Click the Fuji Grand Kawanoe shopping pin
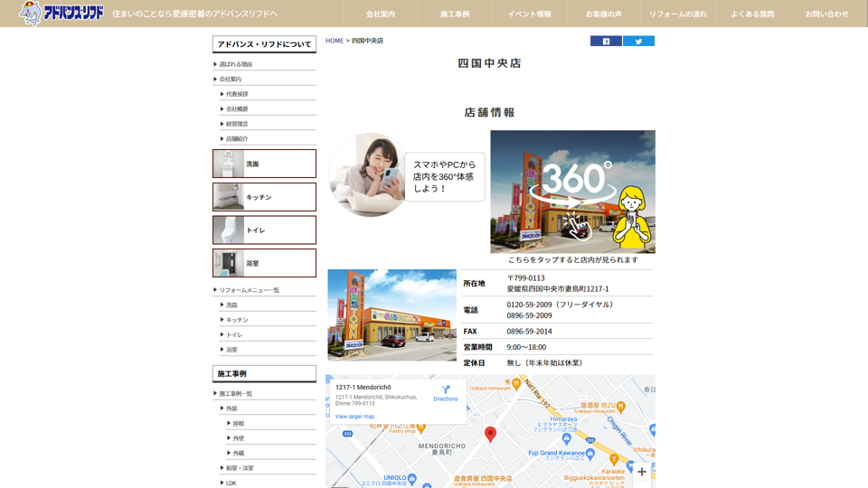Viewport: 868px width, 488px height. pos(590,453)
